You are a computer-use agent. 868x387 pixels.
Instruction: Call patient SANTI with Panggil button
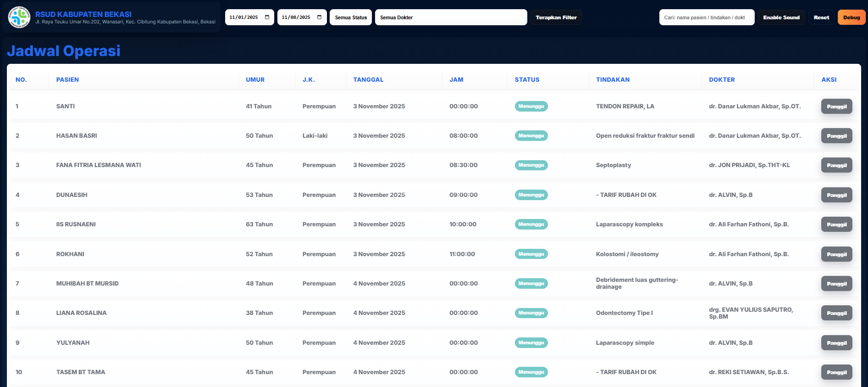836,107
